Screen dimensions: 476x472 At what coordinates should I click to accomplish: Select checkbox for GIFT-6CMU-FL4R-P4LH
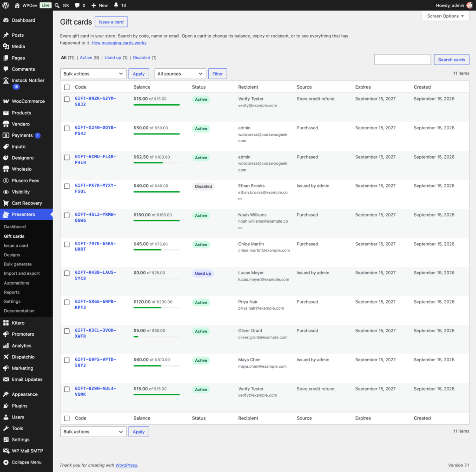(67, 158)
